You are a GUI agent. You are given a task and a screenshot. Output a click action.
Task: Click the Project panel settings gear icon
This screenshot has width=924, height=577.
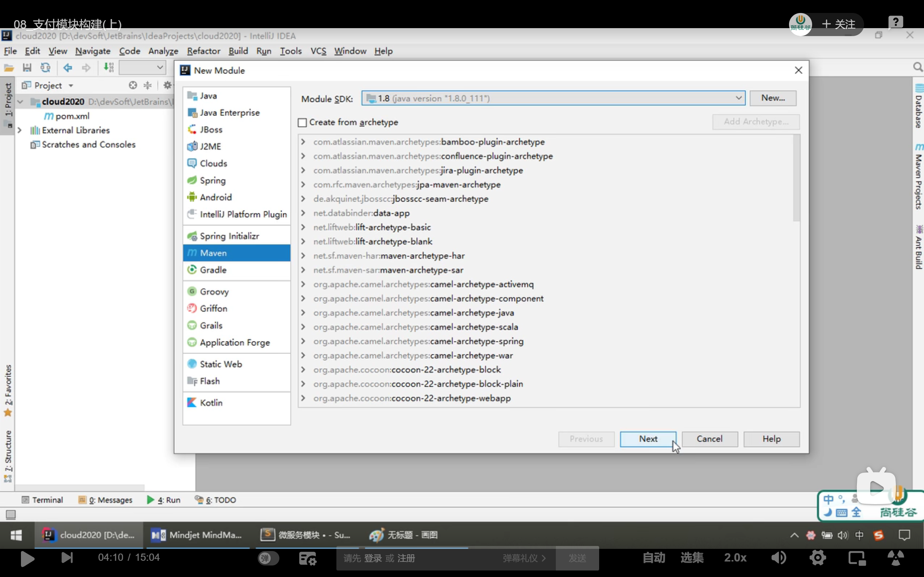(167, 85)
